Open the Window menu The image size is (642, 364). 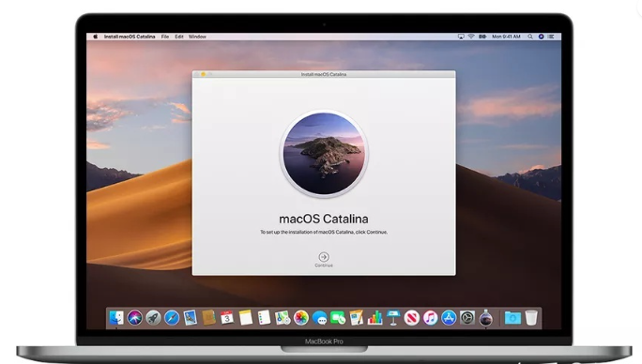[197, 37]
